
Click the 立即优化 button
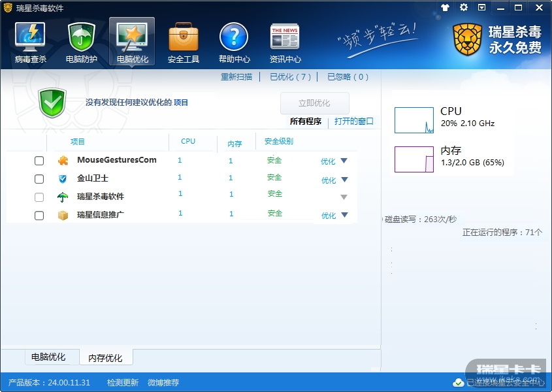pos(315,103)
